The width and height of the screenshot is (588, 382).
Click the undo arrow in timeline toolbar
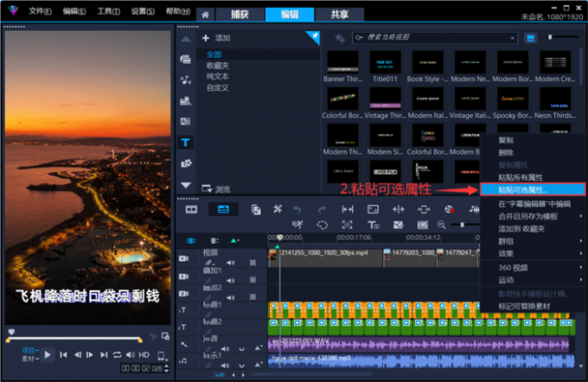(298, 209)
